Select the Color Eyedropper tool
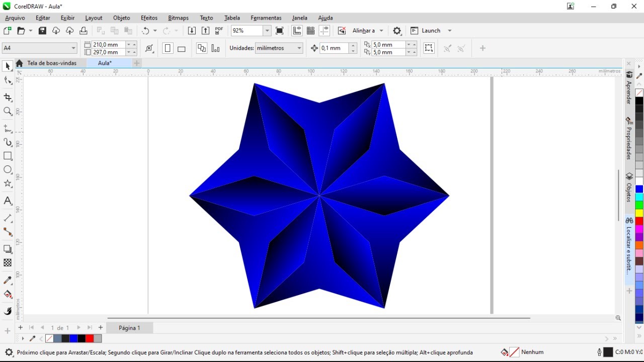The width and height of the screenshot is (644, 362). 8,280
